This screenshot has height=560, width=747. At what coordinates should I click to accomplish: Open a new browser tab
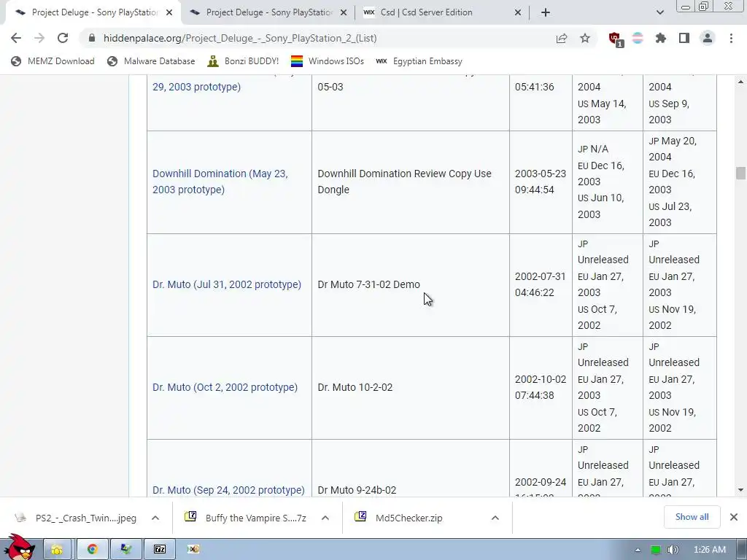tap(546, 13)
